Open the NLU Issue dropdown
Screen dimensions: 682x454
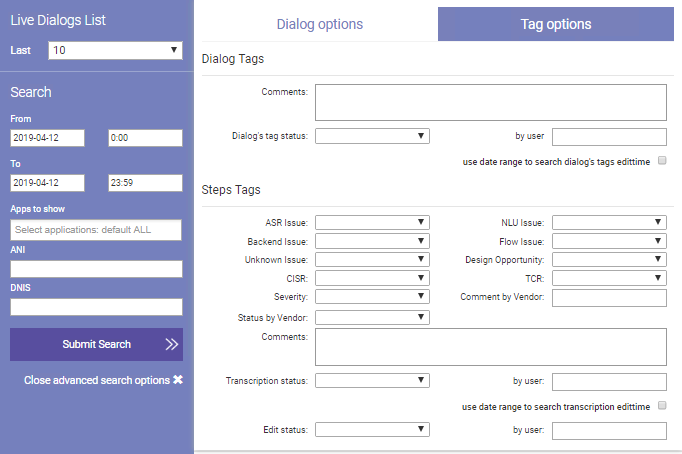click(x=609, y=222)
